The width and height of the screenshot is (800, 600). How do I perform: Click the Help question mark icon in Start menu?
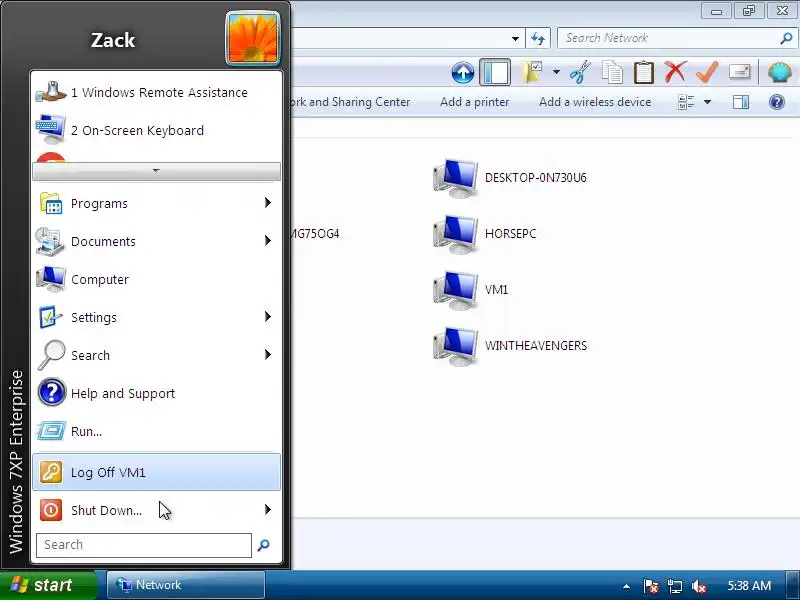[x=51, y=393]
